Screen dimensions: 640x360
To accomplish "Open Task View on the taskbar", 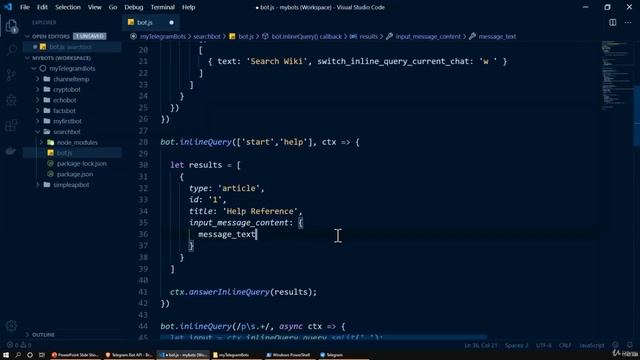I will click(x=42, y=355).
